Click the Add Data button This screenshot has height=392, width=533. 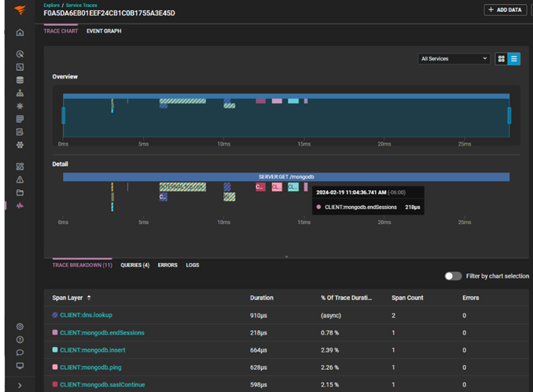pos(505,10)
